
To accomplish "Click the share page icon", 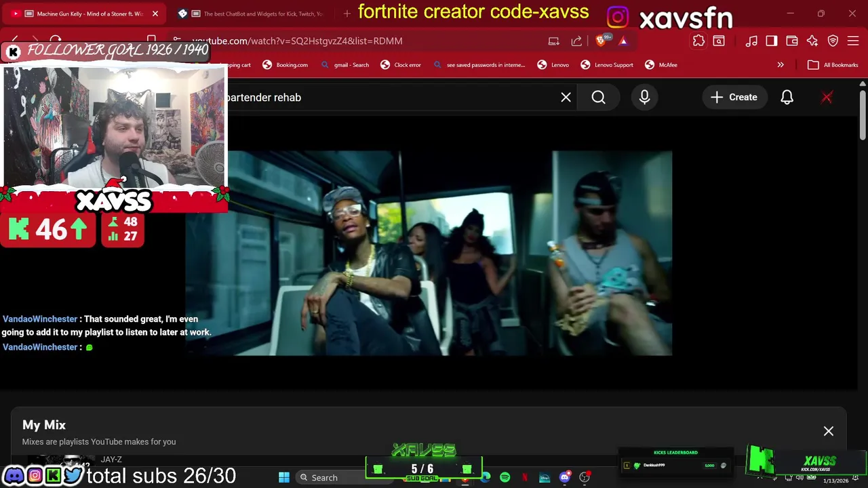I will [576, 41].
